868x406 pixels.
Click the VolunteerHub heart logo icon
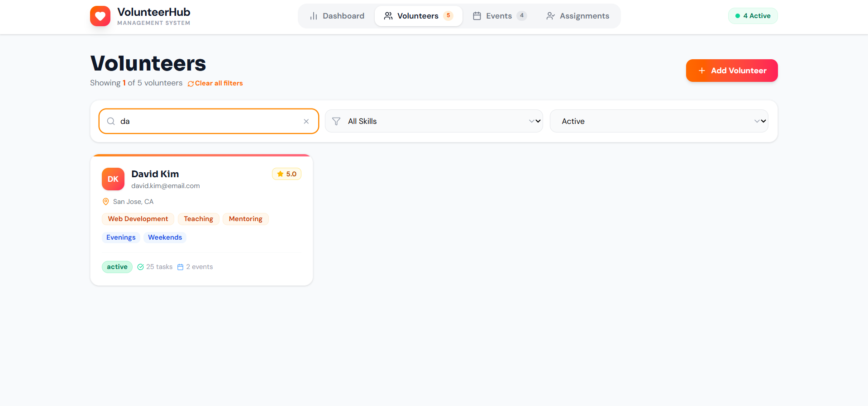[x=100, y=16]
